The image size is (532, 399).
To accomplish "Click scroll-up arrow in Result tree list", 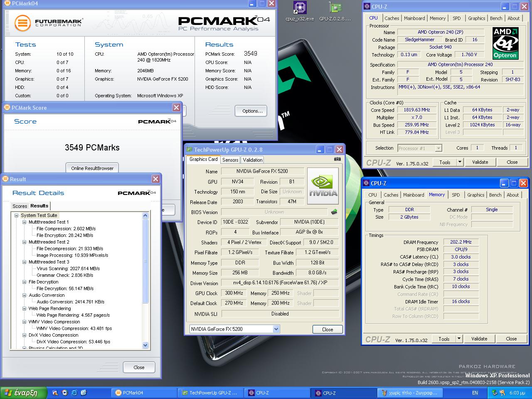I will (145, 216).
